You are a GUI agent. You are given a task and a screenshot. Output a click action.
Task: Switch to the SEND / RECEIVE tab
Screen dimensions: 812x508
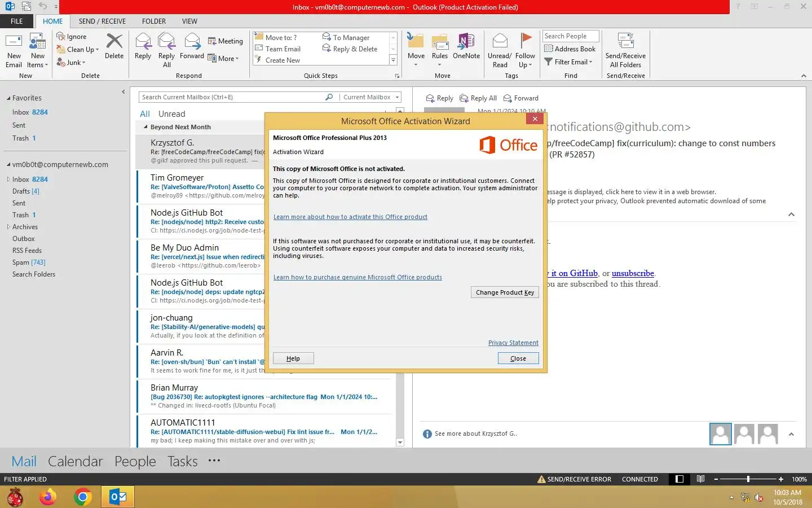(x=102, y=21)
